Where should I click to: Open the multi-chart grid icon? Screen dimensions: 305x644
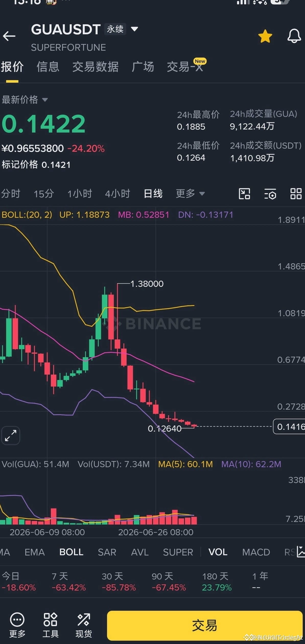pos(296,194)
